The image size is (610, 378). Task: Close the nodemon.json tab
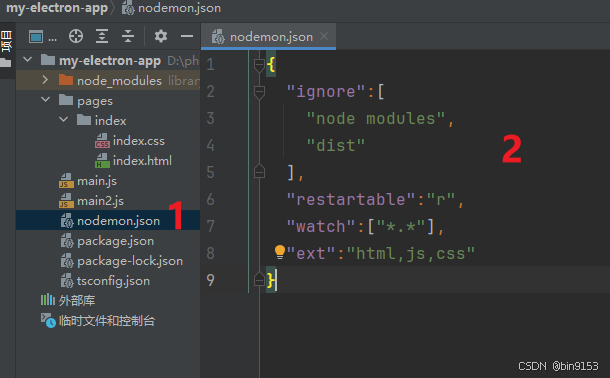324,36
